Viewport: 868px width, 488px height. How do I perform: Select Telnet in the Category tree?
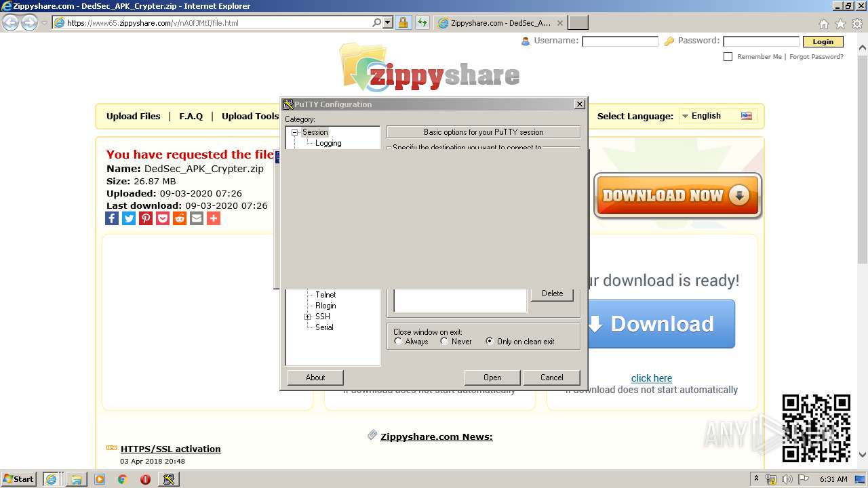point(325,295)
